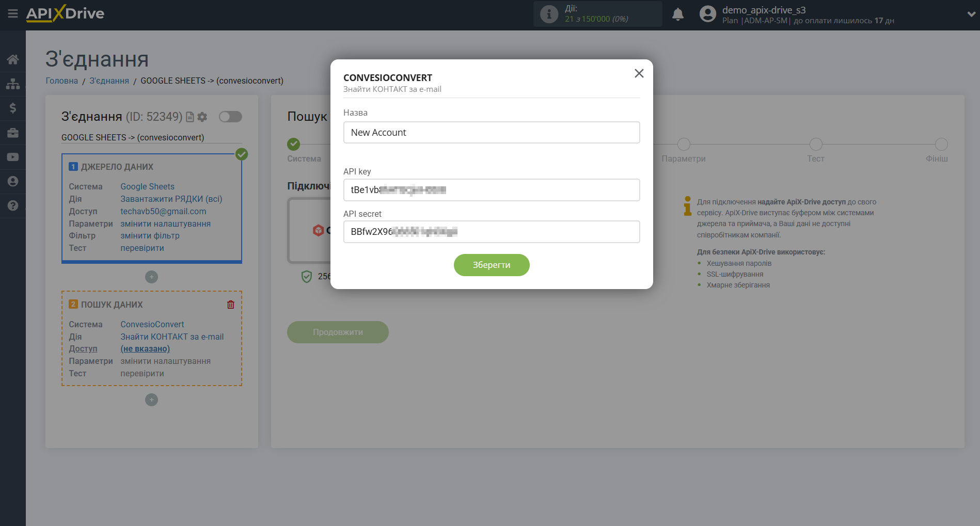Screen dimensions: 980x526
Task: Open the hamburger menu in top bar
Action: click(x=13, y=14)
